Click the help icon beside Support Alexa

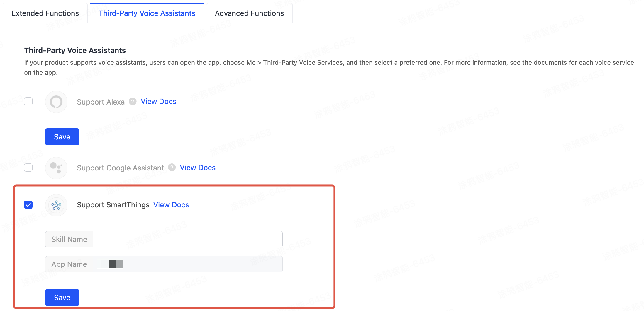(133, 101)
